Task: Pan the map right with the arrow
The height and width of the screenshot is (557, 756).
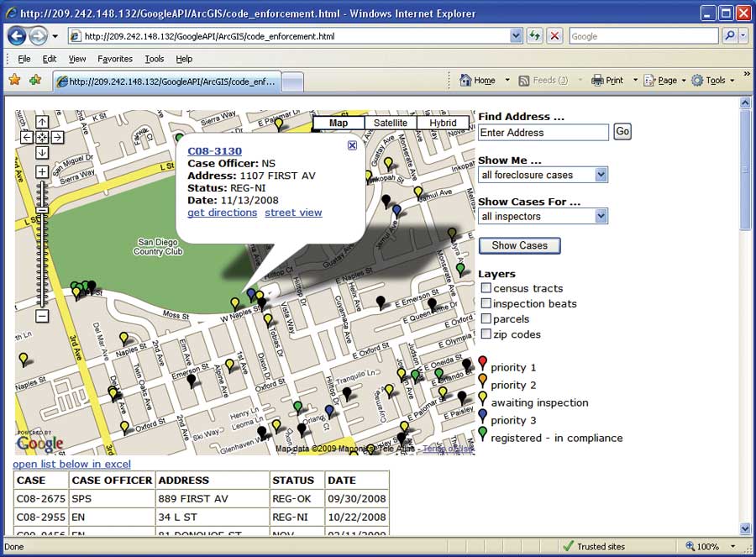Action: [57, 138]
